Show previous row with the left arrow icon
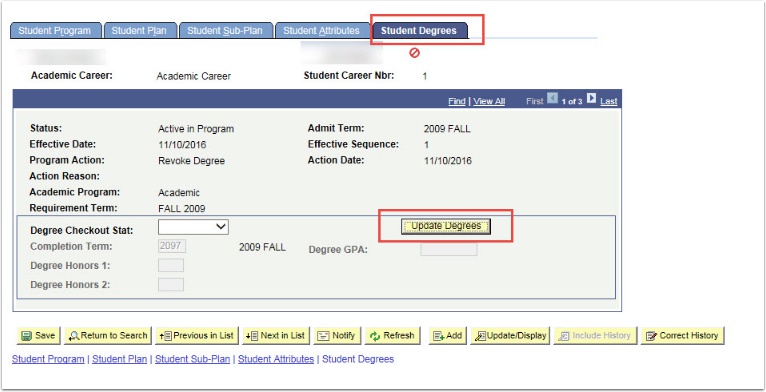 click(552, 98)
